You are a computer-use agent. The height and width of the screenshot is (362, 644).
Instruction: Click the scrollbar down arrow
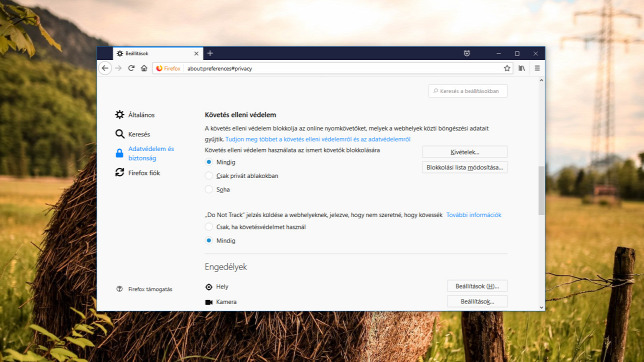(x=541, y=307)
